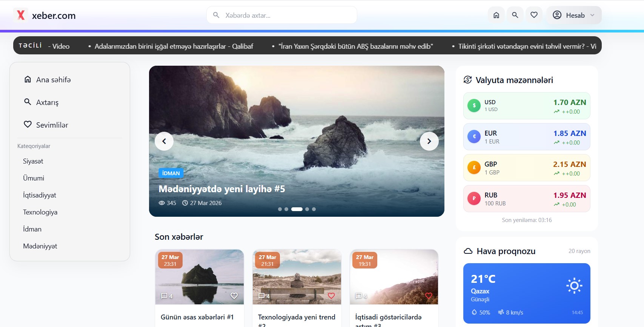Click the magnifier icon in top header

tap(515, 15)
